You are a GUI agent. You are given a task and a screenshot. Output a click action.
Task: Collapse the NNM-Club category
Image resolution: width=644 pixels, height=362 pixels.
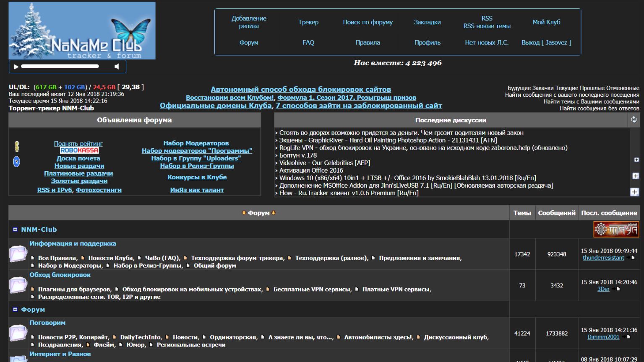coord(15,230)
